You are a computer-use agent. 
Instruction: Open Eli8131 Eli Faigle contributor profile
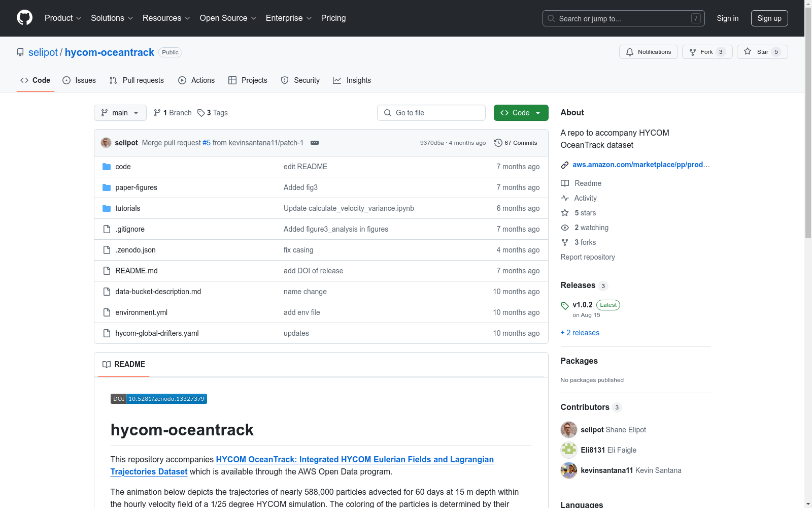coord(599,450)
